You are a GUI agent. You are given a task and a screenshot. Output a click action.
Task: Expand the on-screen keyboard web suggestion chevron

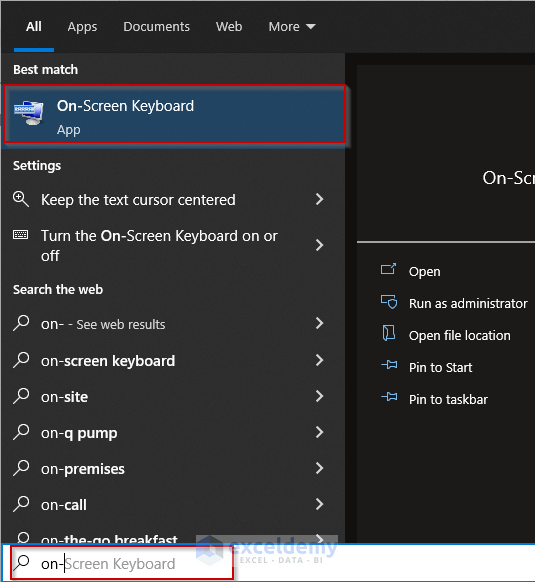point(319,360)
